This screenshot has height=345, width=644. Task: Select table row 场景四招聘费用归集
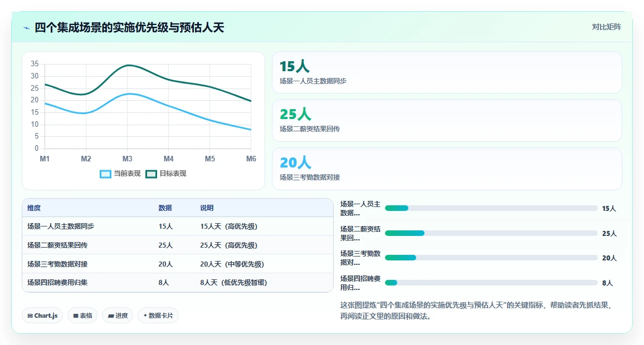pyautogui.click(x=177, y=283)
